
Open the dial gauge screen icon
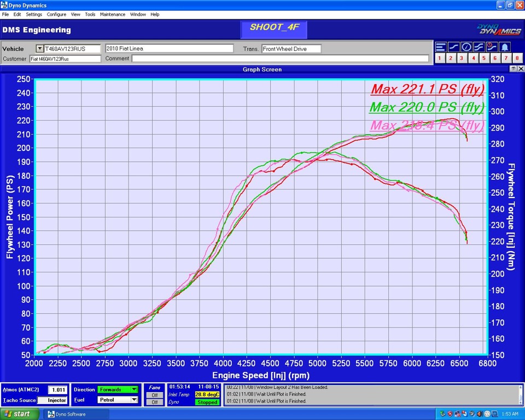466,47
